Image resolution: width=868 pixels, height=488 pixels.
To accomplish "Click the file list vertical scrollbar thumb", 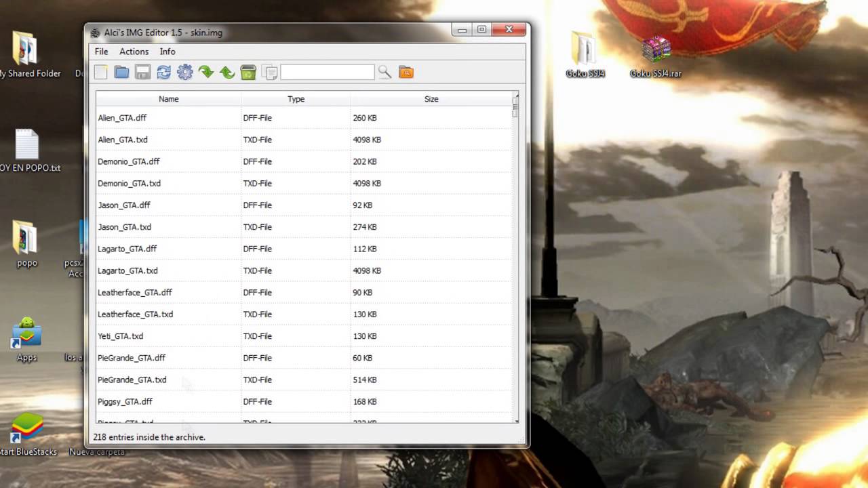I will [x=515, y=106].
